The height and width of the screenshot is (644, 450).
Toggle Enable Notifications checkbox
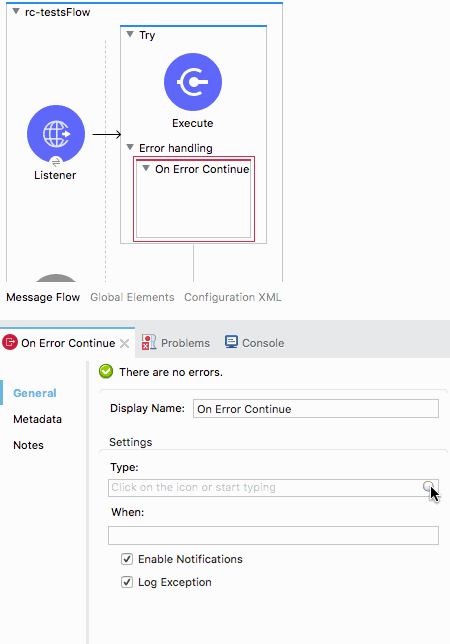click(x=127, y=559)
